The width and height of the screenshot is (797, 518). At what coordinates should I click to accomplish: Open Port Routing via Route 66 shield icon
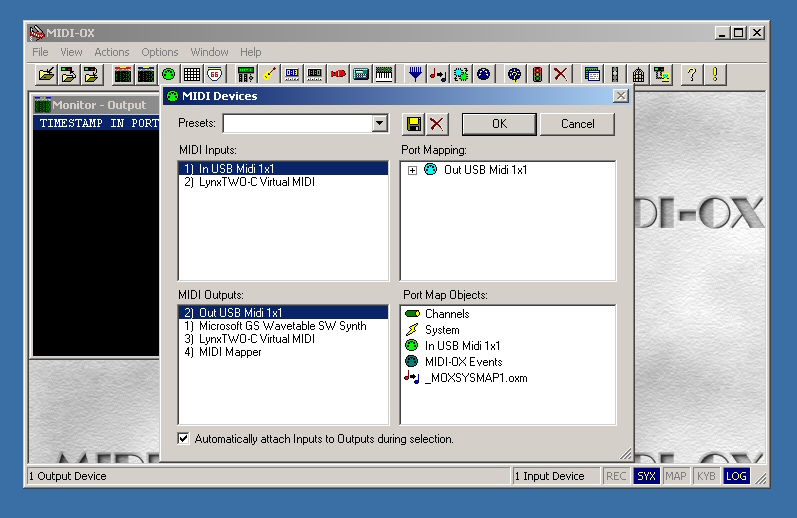pyautogui.click(x=214, y=75)
